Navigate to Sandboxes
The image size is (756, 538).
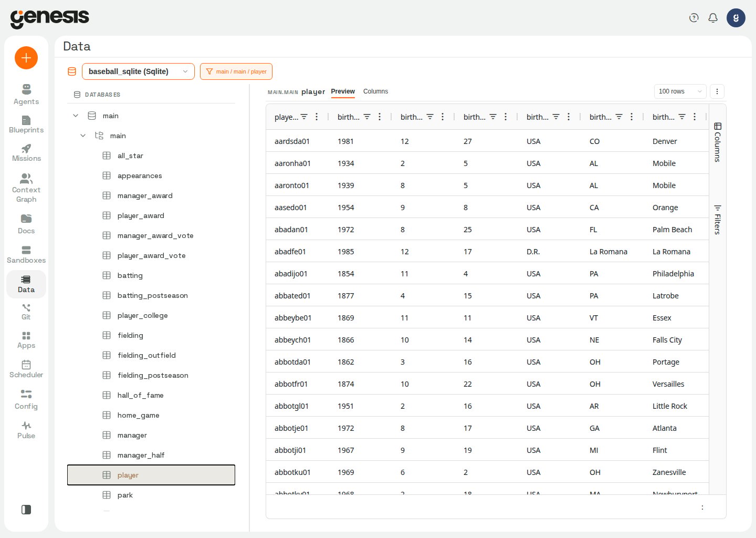[26, 254]
